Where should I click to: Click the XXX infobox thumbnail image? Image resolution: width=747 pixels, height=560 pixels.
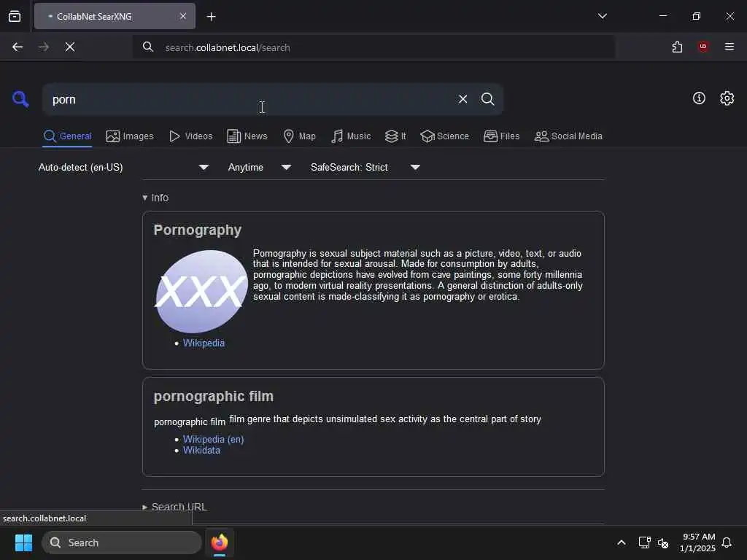[201, 292]
